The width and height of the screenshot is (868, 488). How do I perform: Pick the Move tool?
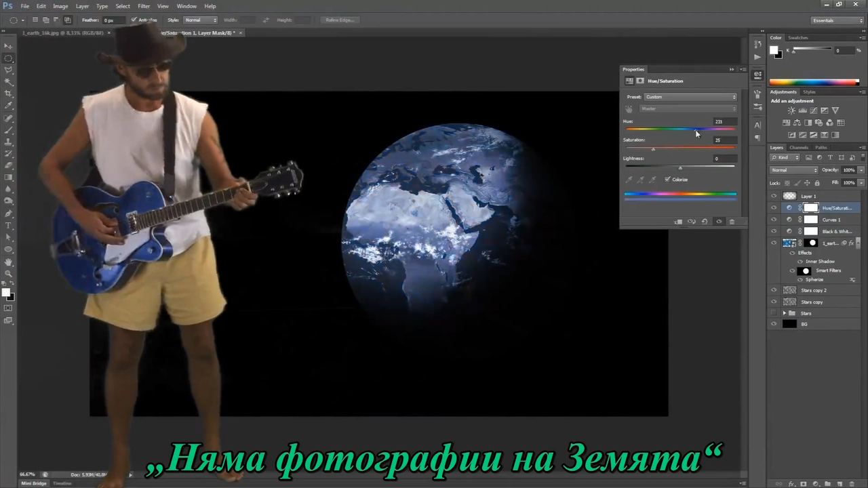(9, 46)
